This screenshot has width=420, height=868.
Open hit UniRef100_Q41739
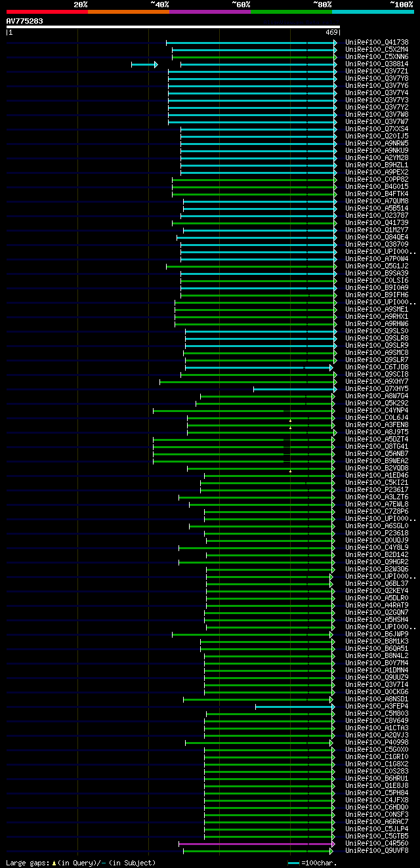377,222
